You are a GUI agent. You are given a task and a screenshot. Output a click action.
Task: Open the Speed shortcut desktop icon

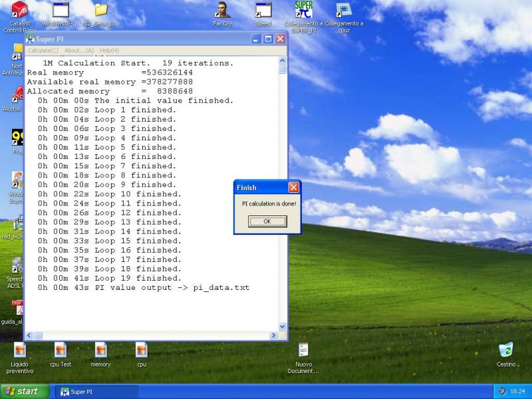click(x=263, y=9)
